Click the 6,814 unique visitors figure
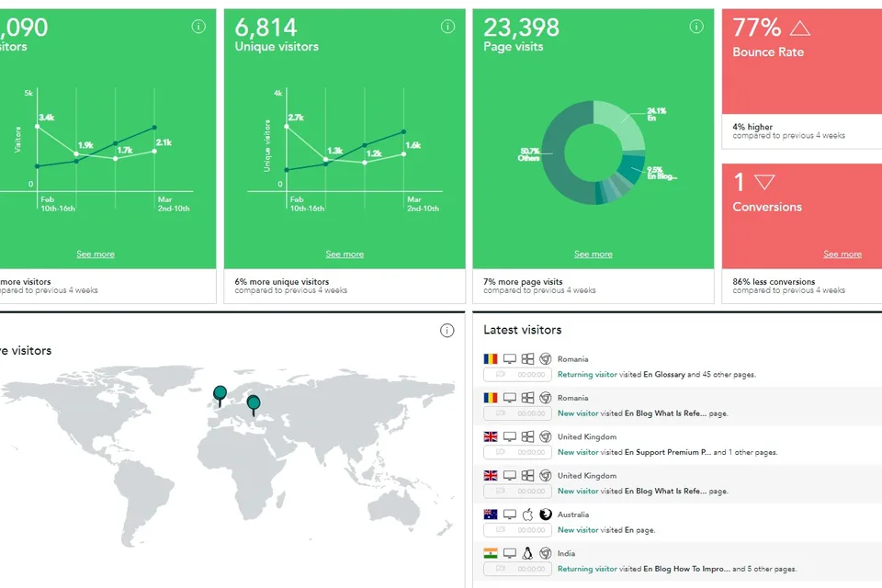 click(266, 27)
